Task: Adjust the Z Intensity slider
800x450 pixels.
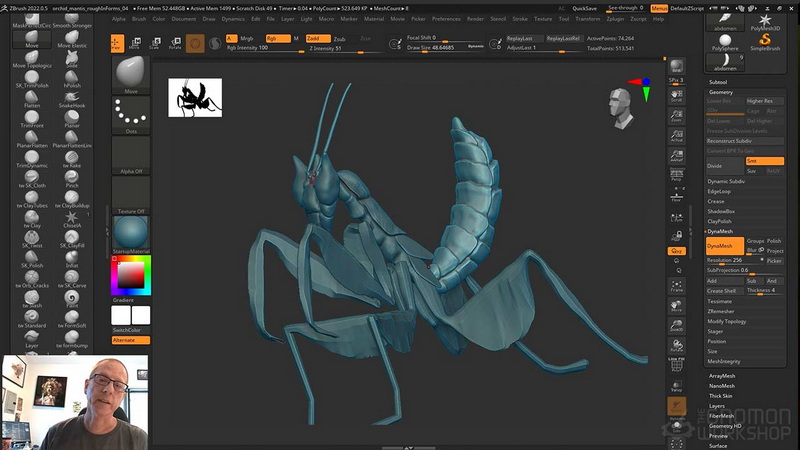Action: coord(344,48)
